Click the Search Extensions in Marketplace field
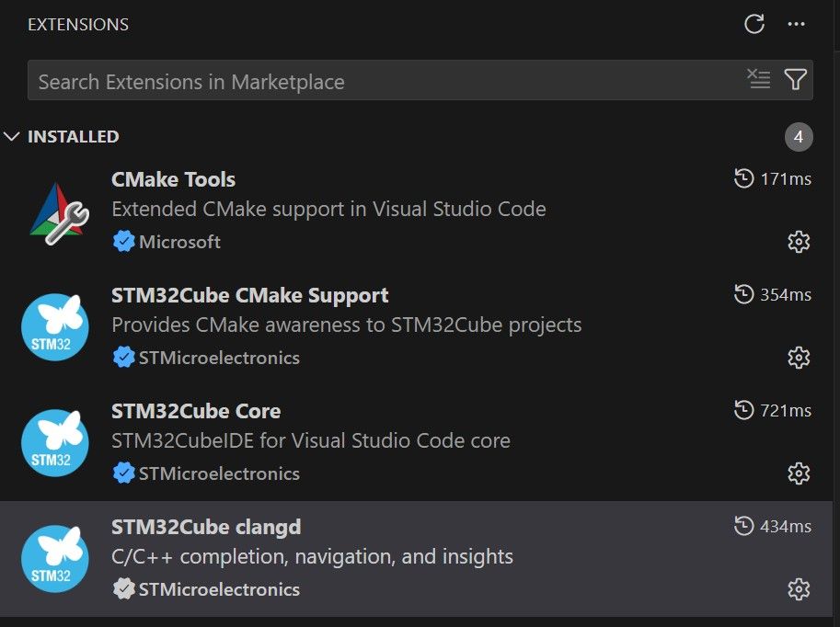This screenshot has width=840, height=627. pyautogui.click(x=386, y=81)
